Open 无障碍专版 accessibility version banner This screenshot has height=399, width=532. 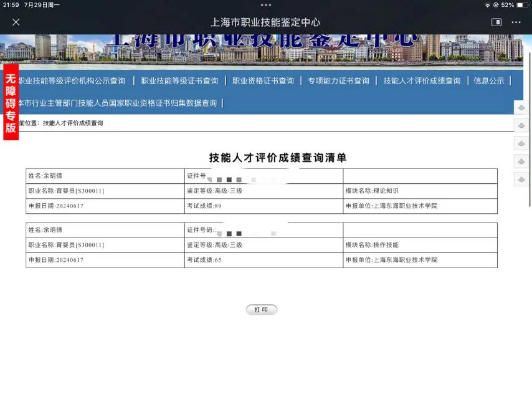11,102
